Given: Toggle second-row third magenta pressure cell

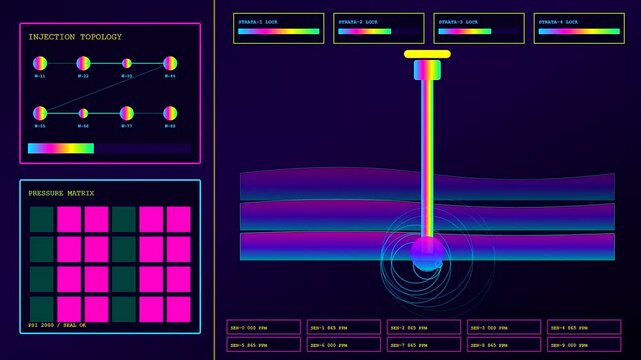Looking at the screenshot, I should (96, 249).
